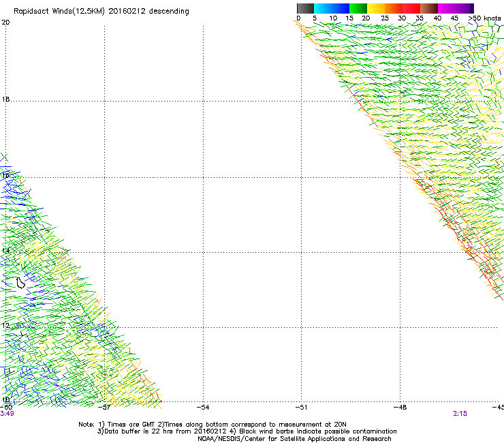The image size is (504, 443).
Task: Select the red 30-35 knots legend swatch
Action: 411,8
